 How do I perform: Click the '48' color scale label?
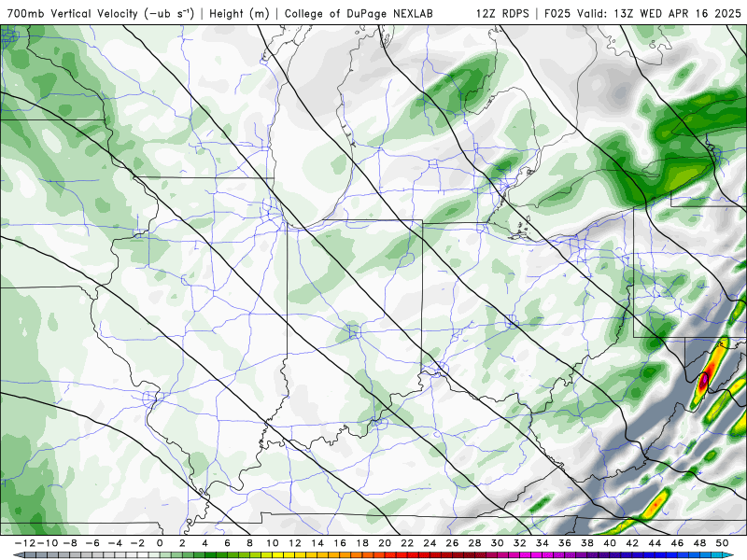699,543
